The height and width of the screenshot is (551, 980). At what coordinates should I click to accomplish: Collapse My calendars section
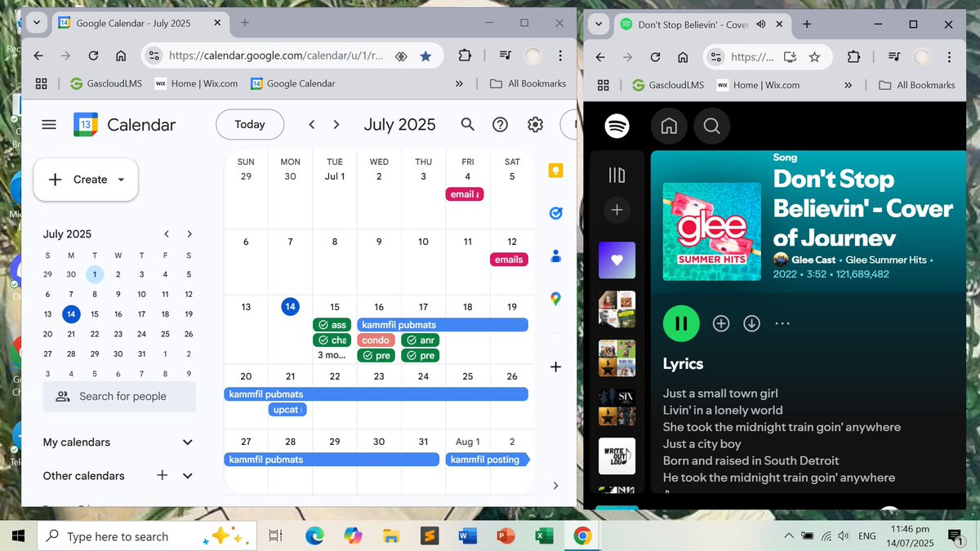(x=188, y=442)
